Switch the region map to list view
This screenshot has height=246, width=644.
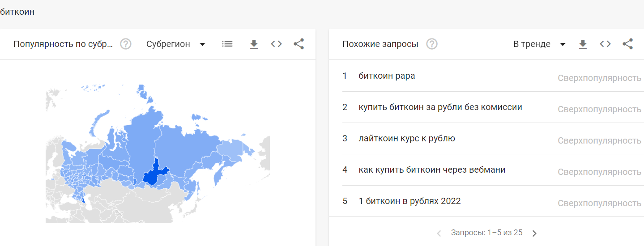227,44
